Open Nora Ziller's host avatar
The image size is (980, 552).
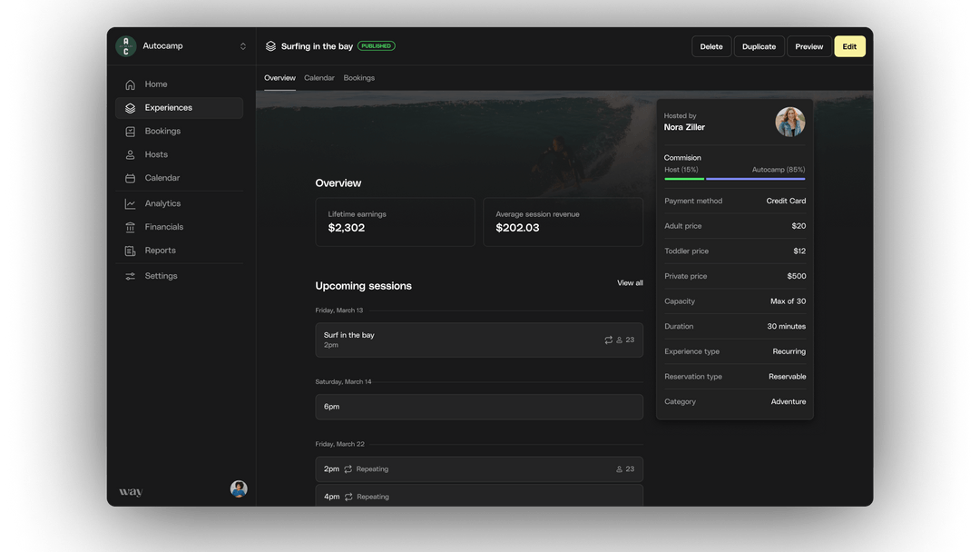789,123
